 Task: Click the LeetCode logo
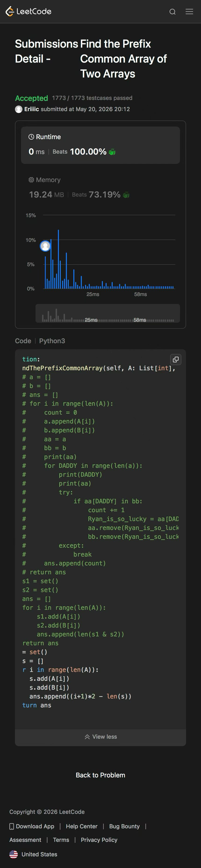(x=28, y=11)
